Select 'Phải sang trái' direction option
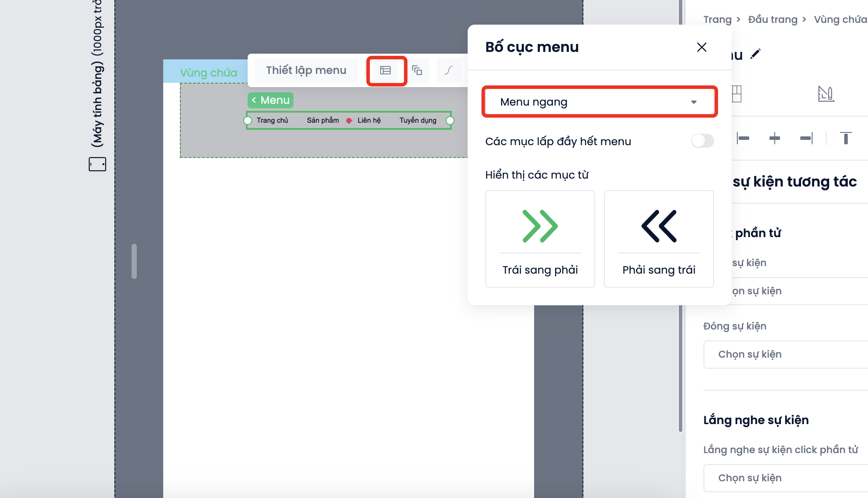Image resolution: width=868 pixels, height=498 pixels. click(x=659, y=239)
